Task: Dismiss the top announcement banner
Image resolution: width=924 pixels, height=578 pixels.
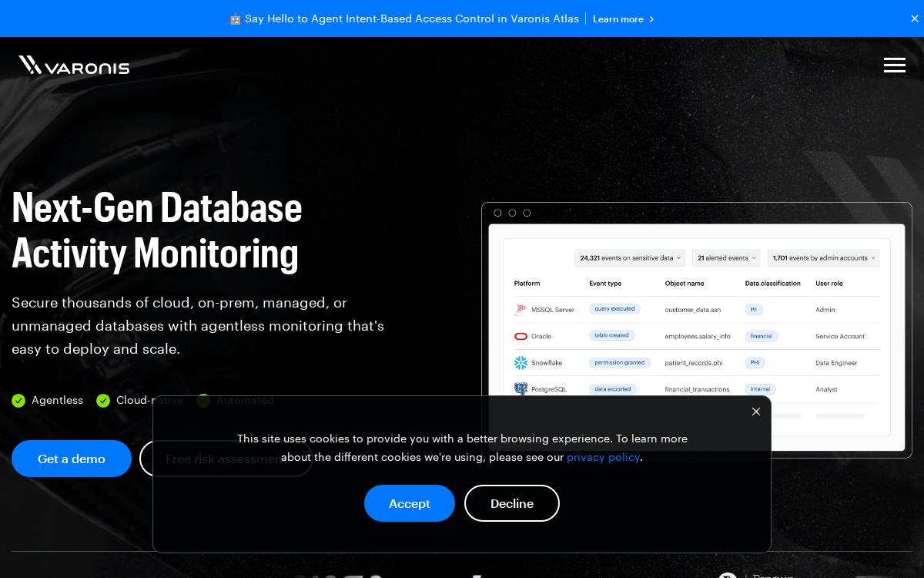Action: pos(915,18)
